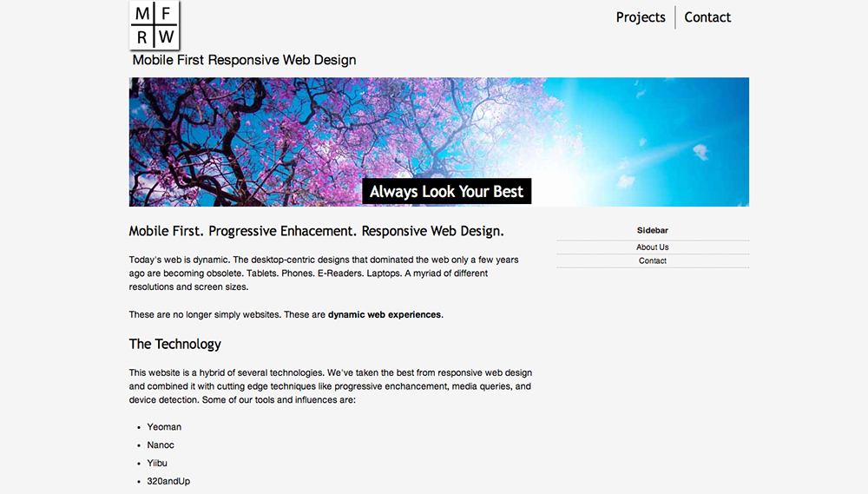Viewport: 868px width, 494px height.
Task: Click the paragraph starting This website is a hybrid
Action: [331, 386]
